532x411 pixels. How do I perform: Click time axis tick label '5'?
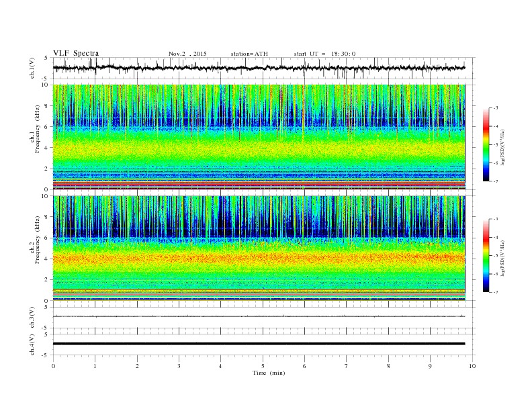coord(263,366)
